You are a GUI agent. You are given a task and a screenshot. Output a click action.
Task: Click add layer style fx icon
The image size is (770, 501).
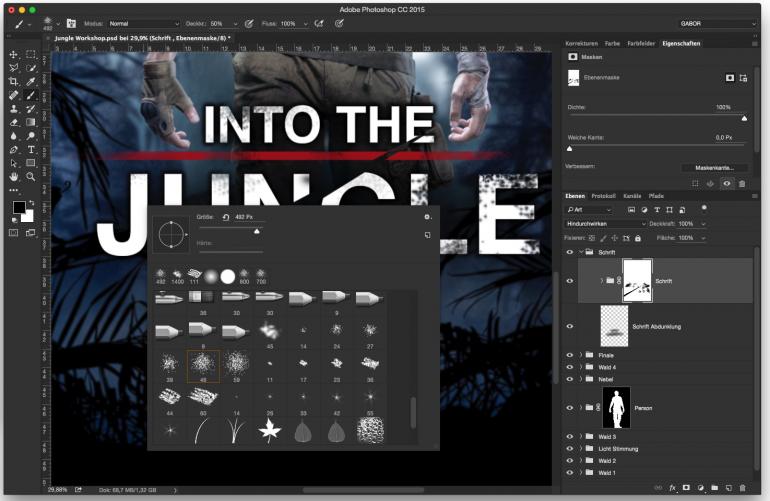click(672, 488)
